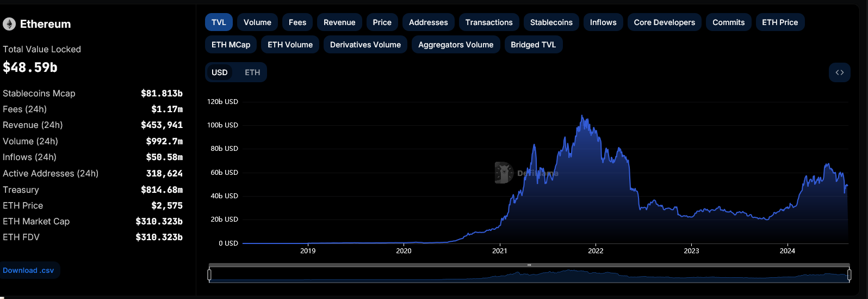Viewport: 868px width, 299px height.
Task: Click the Commits metric chip
Action: point(728,22)
